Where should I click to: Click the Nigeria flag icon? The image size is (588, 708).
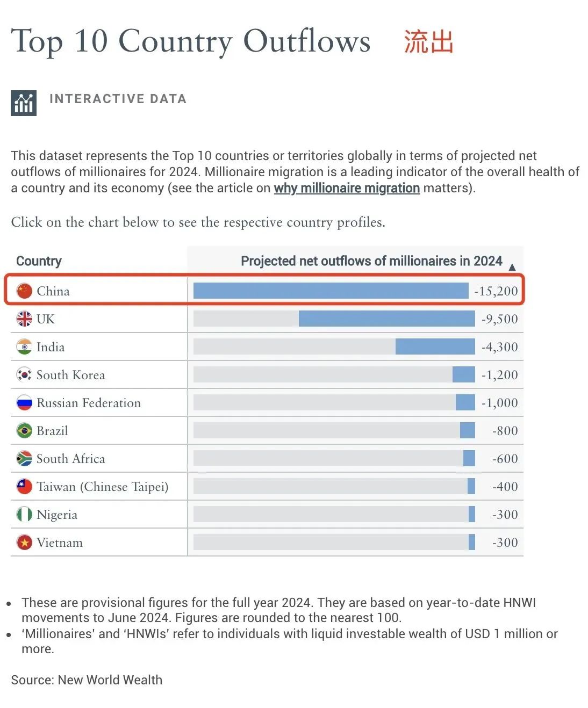click(24, 515)
